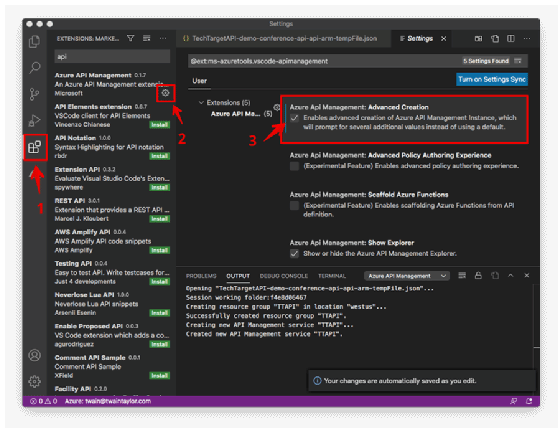
Task: Open Azure API Management extension gear
Action: [x=165, y=93]
